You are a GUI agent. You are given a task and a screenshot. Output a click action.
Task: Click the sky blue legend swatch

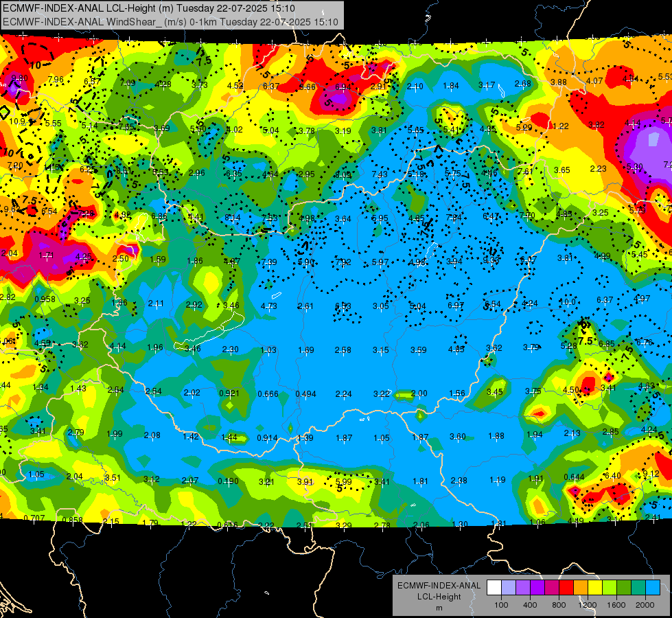coord(653,588)
